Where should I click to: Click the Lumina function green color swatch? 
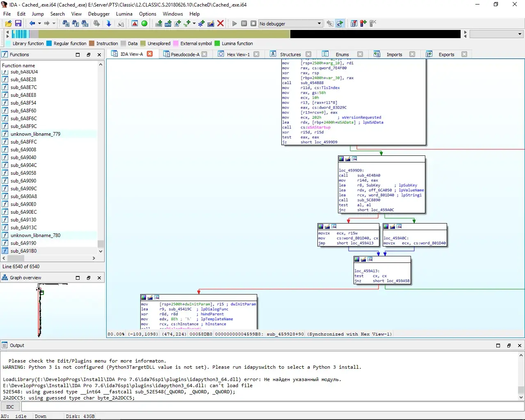217,43
